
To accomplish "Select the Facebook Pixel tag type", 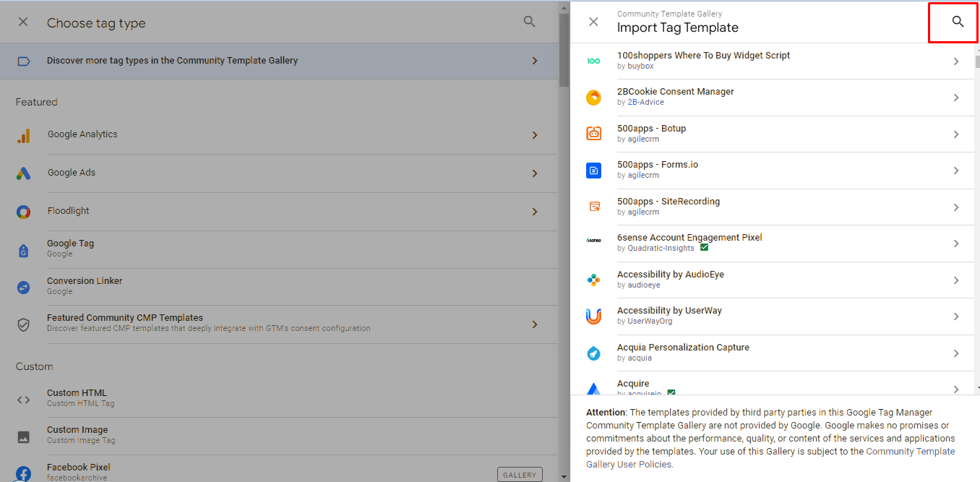I will [x=279, y=469].
